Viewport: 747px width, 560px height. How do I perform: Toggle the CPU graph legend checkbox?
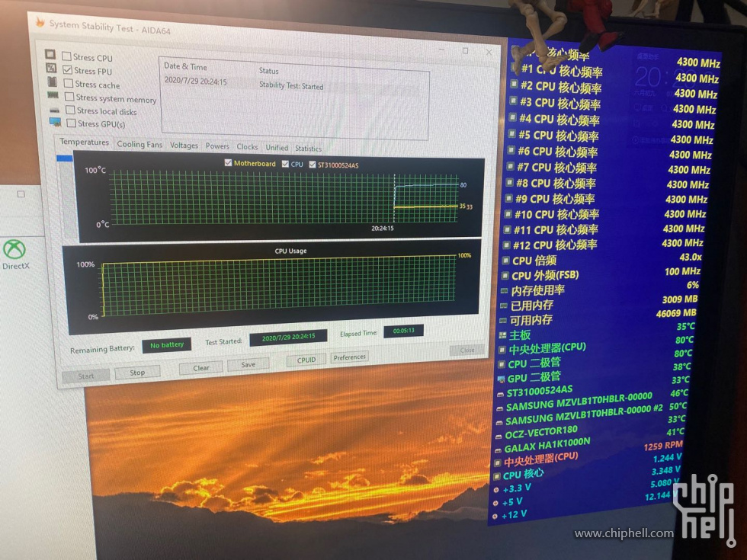285,164
